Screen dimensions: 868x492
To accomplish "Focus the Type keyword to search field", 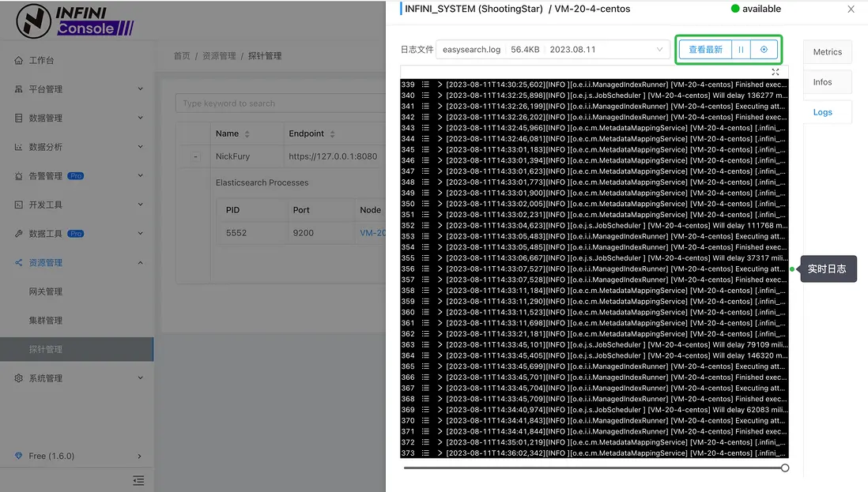I will 281,103.
